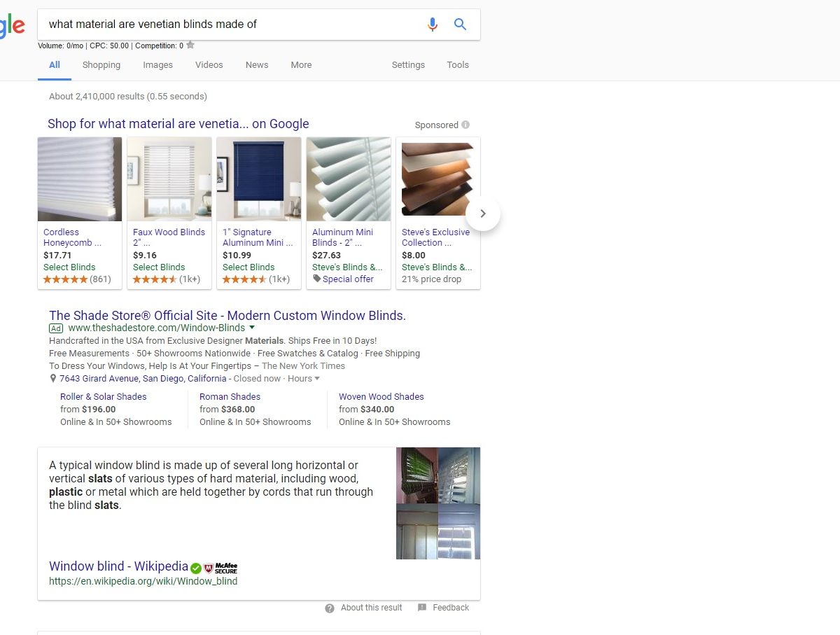Click the Cordless Honeycomb shade product image
Screen dimensions: 840x635
click(80, 179)
